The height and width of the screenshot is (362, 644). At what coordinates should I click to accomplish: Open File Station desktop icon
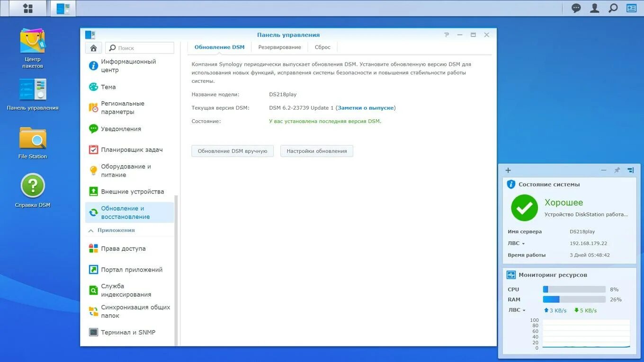(33, 142)
